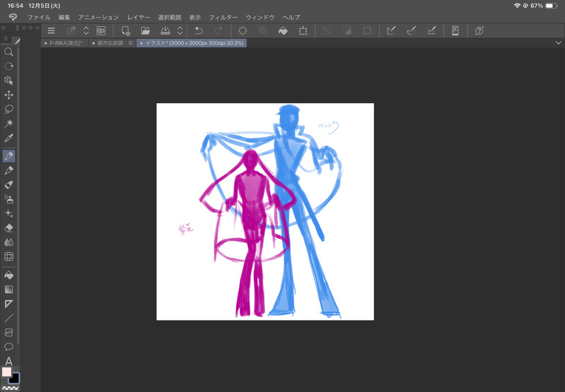
Task: Activate the Fill bucket tool in sidebar
Action: pyautogui.click(x=9, y=275)
